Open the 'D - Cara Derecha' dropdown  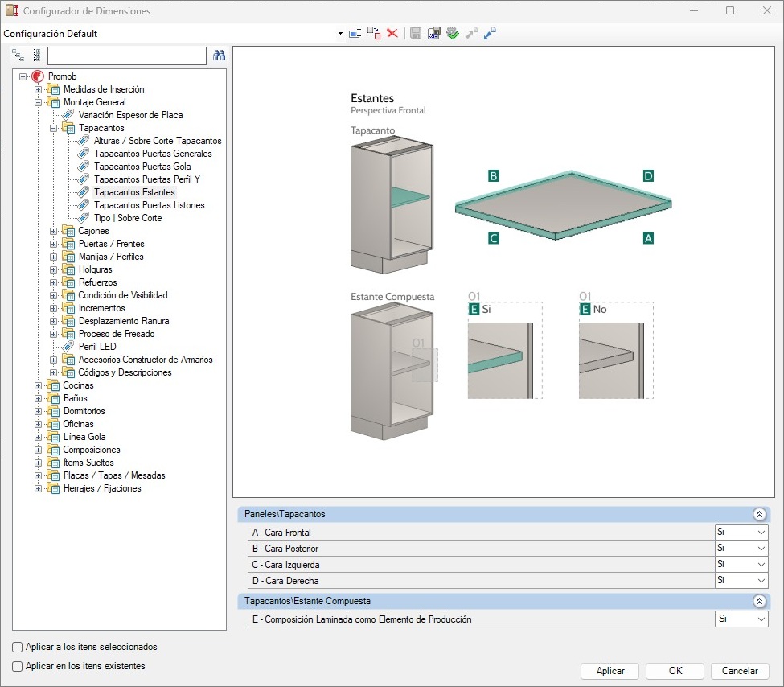761,580
